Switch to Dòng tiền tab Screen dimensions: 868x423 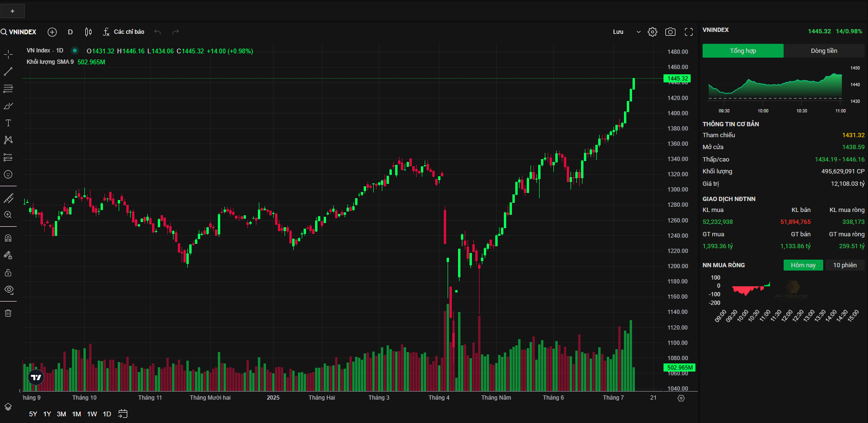tap(824, 51)
